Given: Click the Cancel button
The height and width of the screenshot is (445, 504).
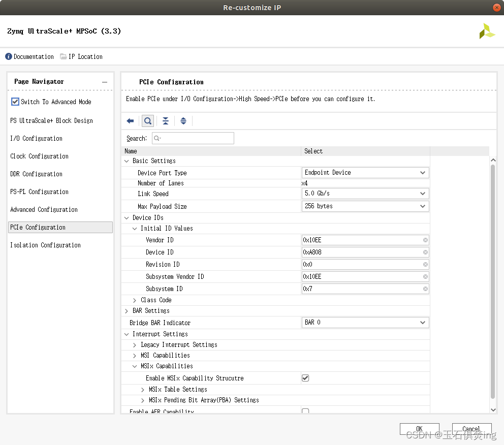Looking at the screenshot, I should pos(471,429).
